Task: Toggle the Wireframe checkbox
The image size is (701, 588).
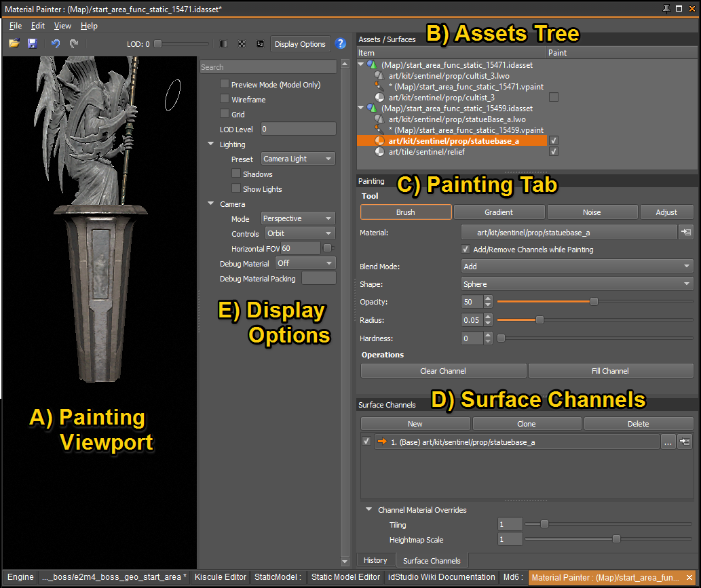Action: 225,99
